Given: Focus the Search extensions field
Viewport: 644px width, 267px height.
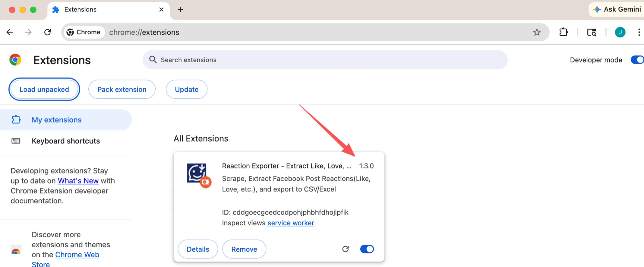Looking at the screenshot, I should pos(325,60).
